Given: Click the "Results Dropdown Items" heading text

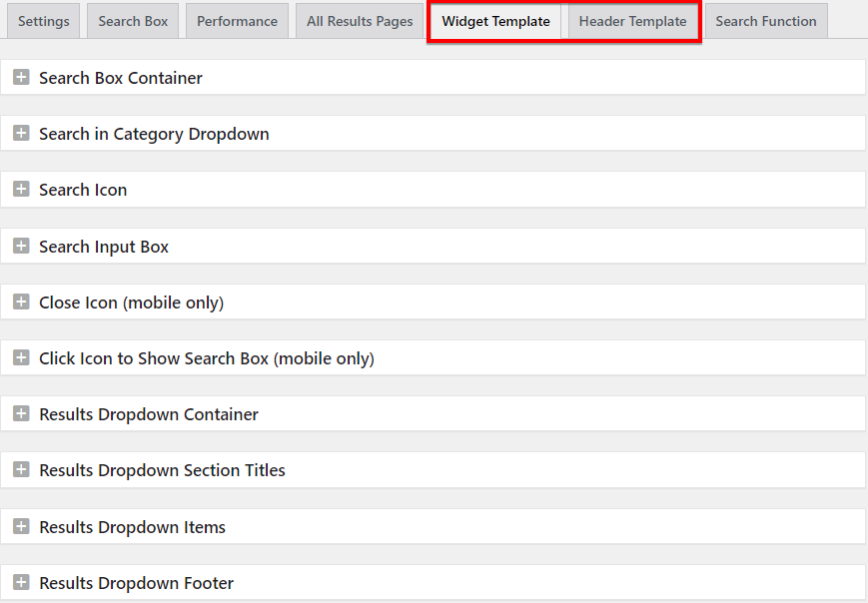Looking at the screenshot, I should 132,527.
